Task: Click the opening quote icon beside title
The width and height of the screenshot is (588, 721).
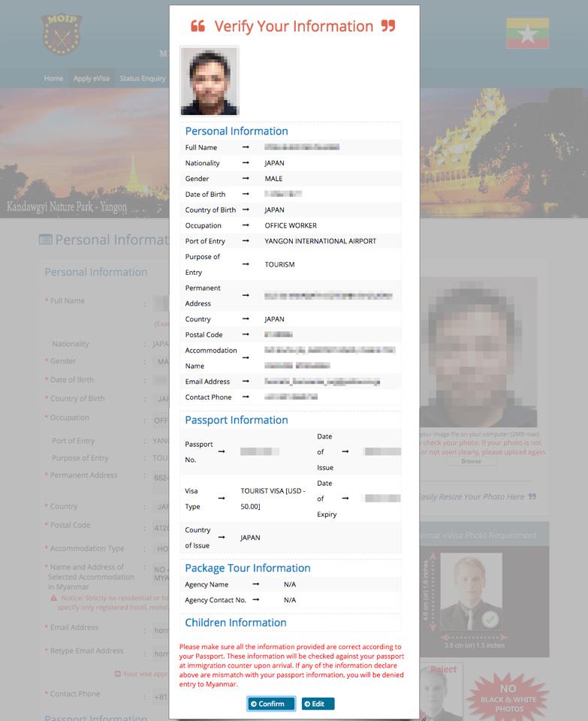Action: click(x=198, y=27)
